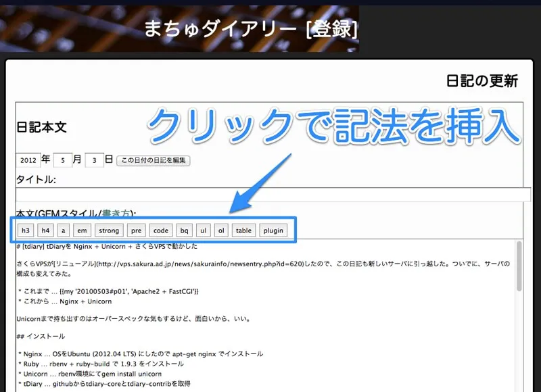Click the line starting 'Nginx … OSをUbuntu'
The height and width of the screenshot is (392, 541).
pyautogui.click(x=141, y=353)
